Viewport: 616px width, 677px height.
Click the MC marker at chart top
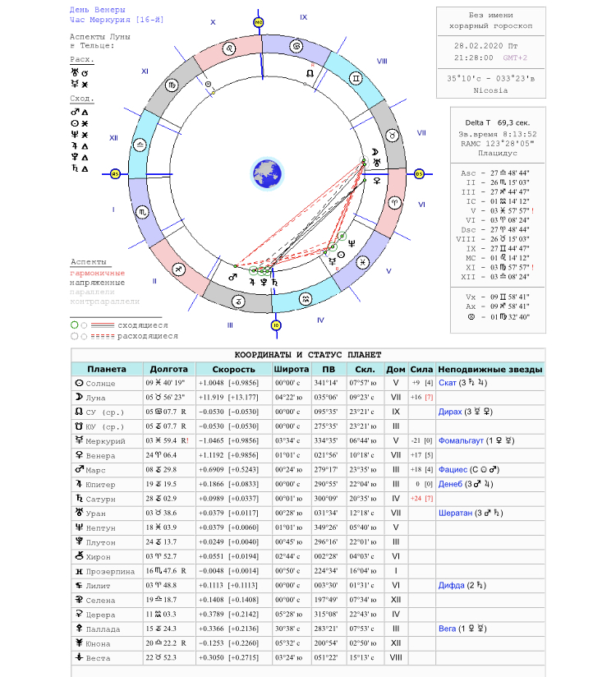pos(258,22)
